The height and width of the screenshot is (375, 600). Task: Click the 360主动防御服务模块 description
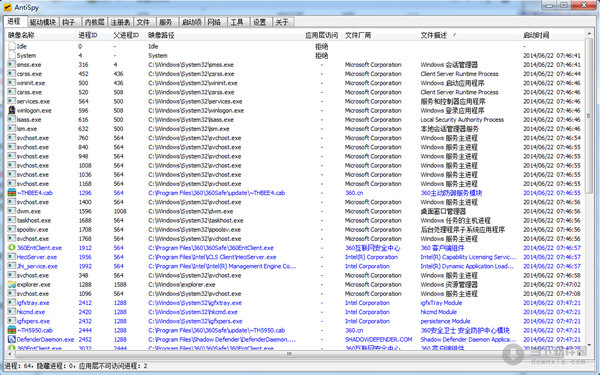[x=451, y=193]
